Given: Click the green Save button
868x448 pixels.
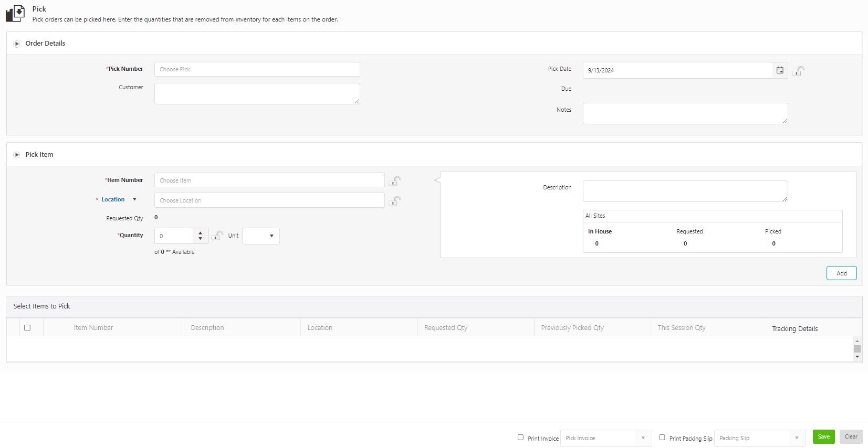Looking at the screenshot, I should pyautogui.click(x=823, y=436).
